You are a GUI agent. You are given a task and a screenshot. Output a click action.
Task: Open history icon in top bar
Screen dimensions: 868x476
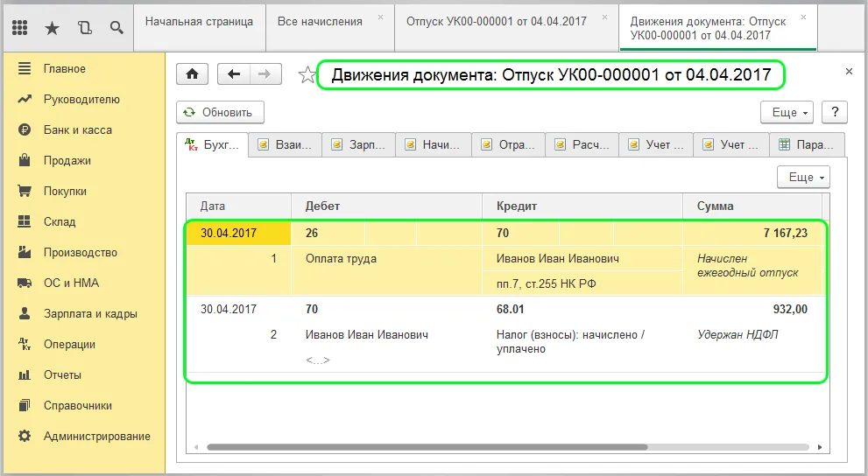pyautogui.click(x=85, y=28)
